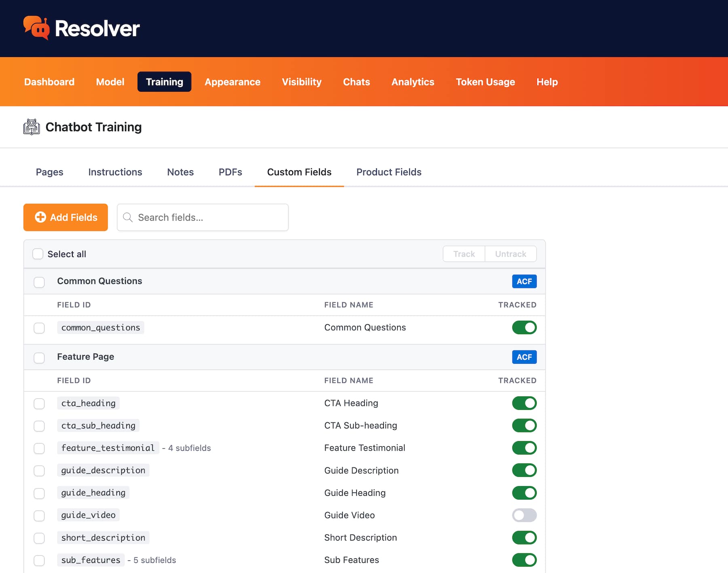Turn off CTA Sub-heading tracked toggle
The height and width of the screenshot is (573, 728).
click(524, 425)
